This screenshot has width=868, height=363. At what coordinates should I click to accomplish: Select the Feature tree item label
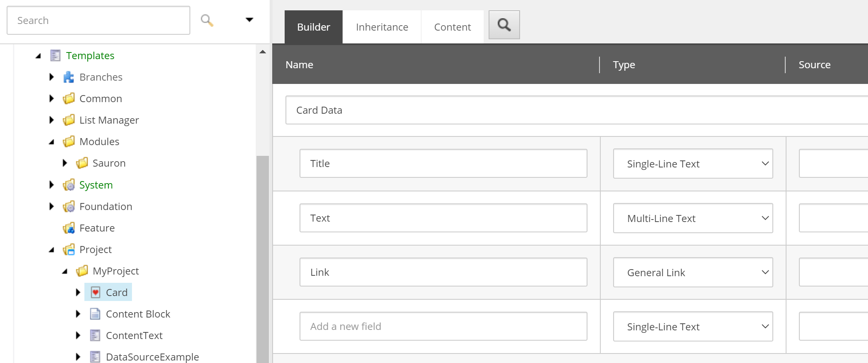click(x=97, y=228)
